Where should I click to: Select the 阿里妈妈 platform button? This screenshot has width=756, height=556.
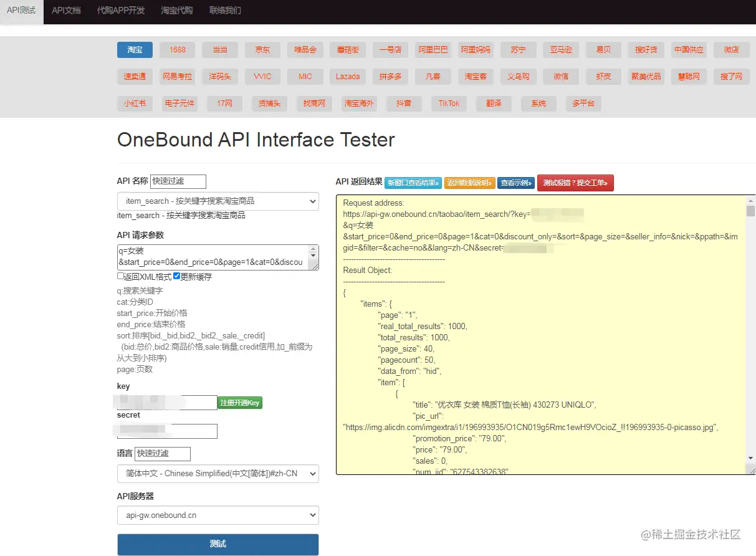point(476,50)
